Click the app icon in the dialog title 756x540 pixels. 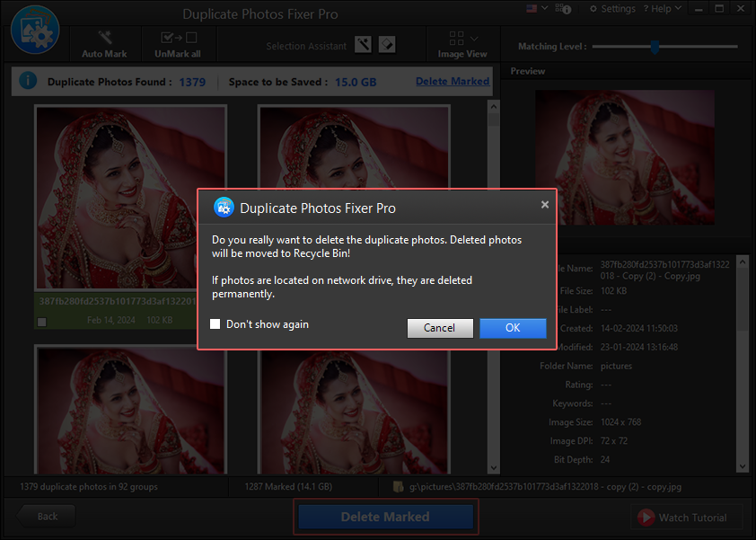click(x=224, y=208)
